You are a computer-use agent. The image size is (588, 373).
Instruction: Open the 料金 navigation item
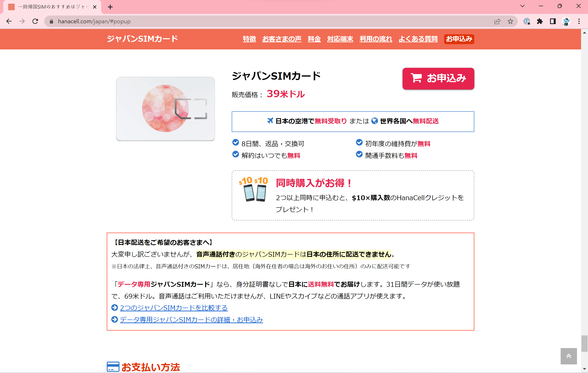[x=314, y=39]
